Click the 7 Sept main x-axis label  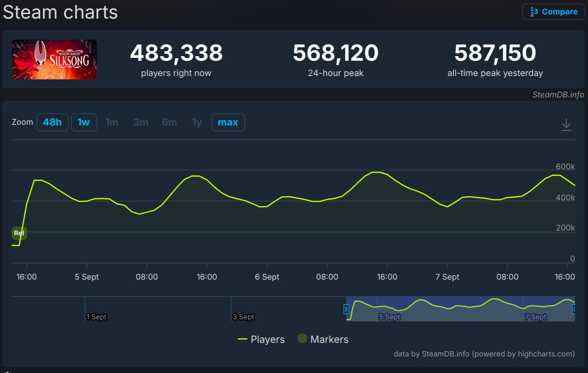447,277
